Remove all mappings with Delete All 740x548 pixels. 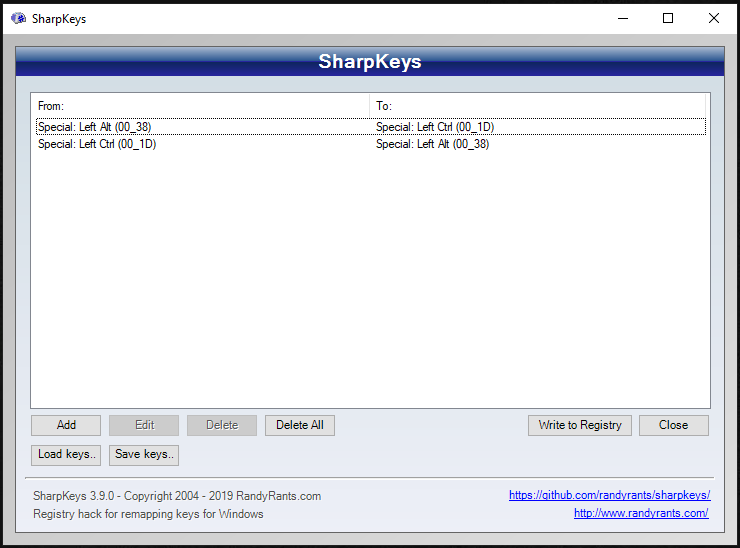300,425
